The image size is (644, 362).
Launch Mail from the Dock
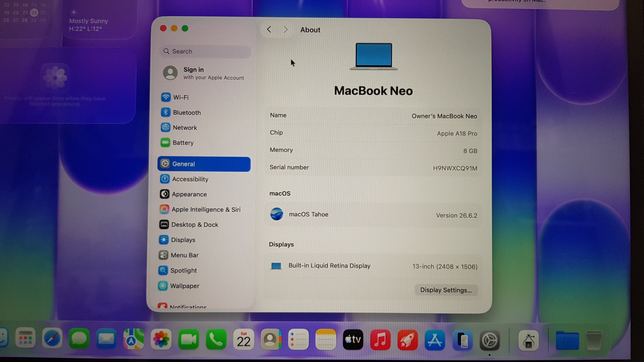pos(106,339)
